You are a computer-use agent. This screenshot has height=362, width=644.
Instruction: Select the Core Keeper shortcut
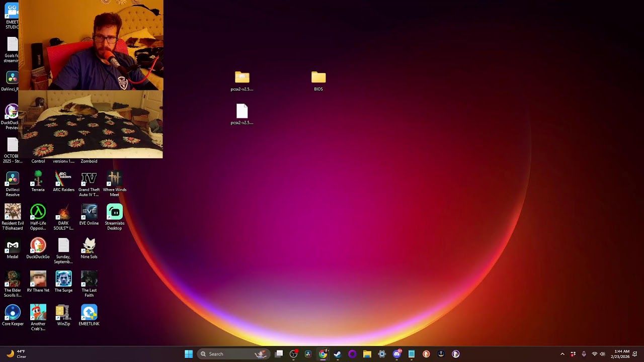[13, 315]
